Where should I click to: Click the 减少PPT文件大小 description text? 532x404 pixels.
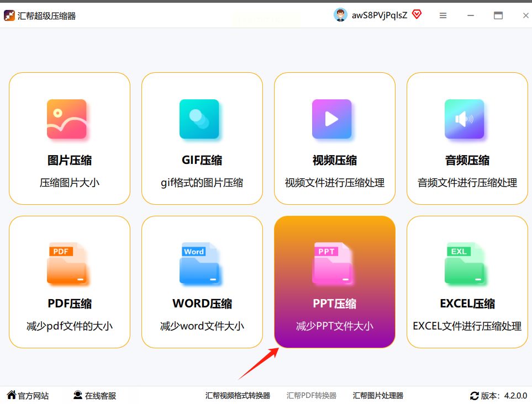(335, 326)
